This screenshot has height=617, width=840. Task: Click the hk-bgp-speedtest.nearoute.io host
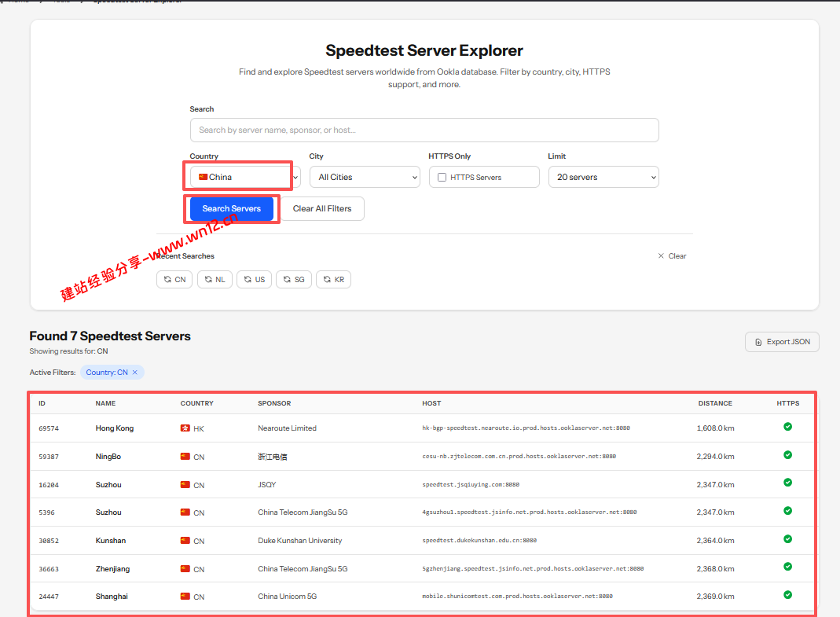click(526, 428)
